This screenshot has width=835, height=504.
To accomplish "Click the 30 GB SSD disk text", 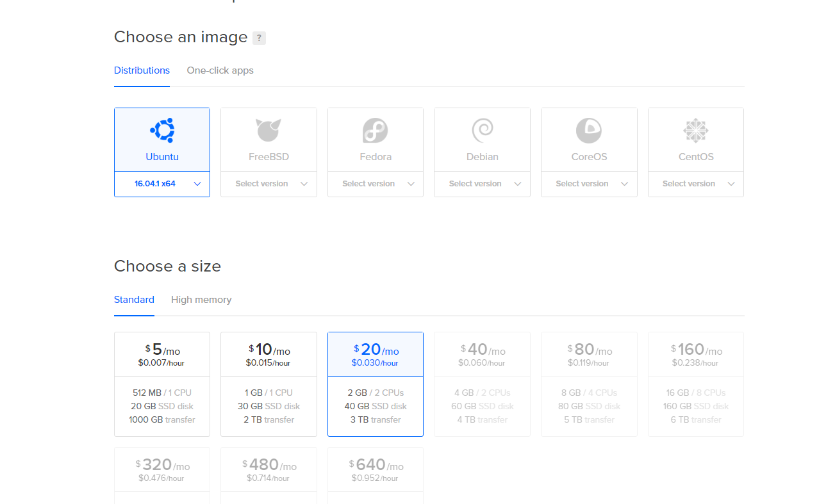I will [269, 406].
